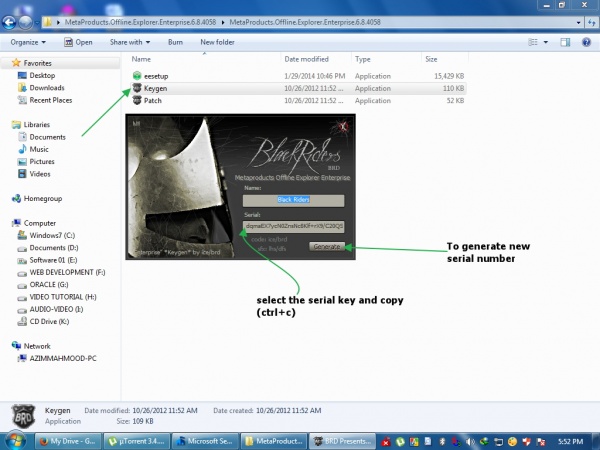
Task: Click Burn in the toolbar
Action: [175, 42]
